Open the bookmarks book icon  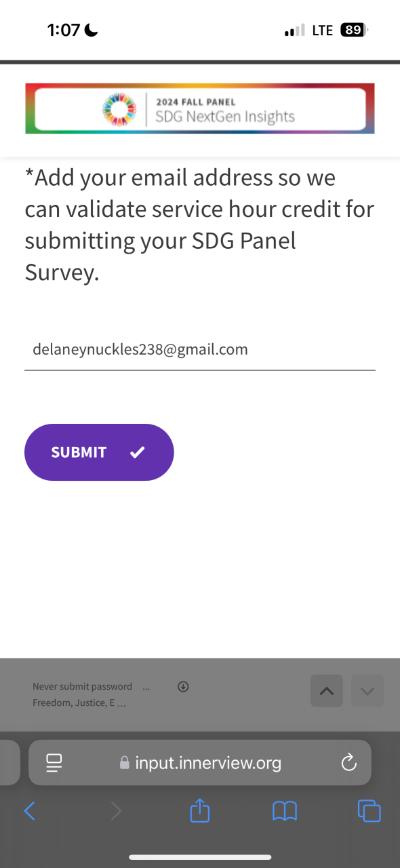285,811
